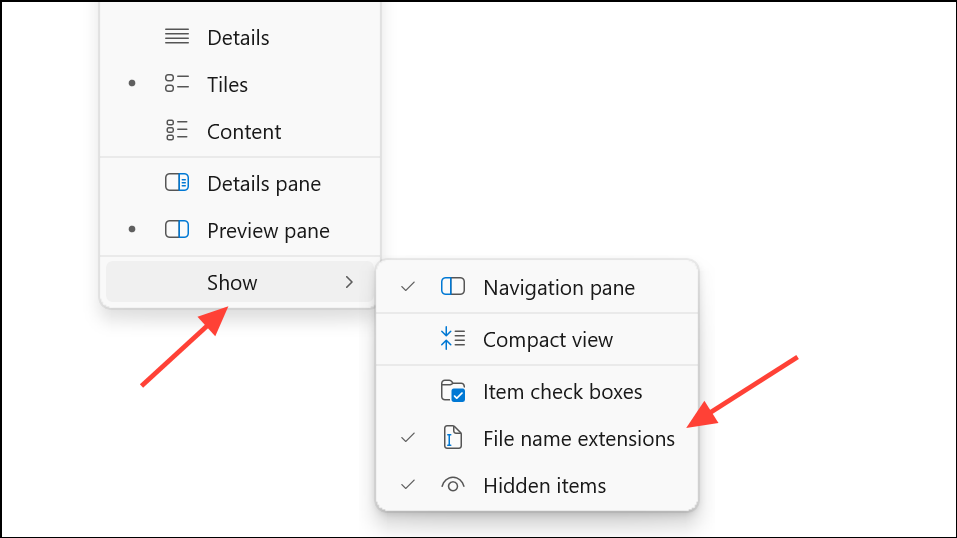
Task: Click the Details pane icon
Action: (x=177, y=184)
